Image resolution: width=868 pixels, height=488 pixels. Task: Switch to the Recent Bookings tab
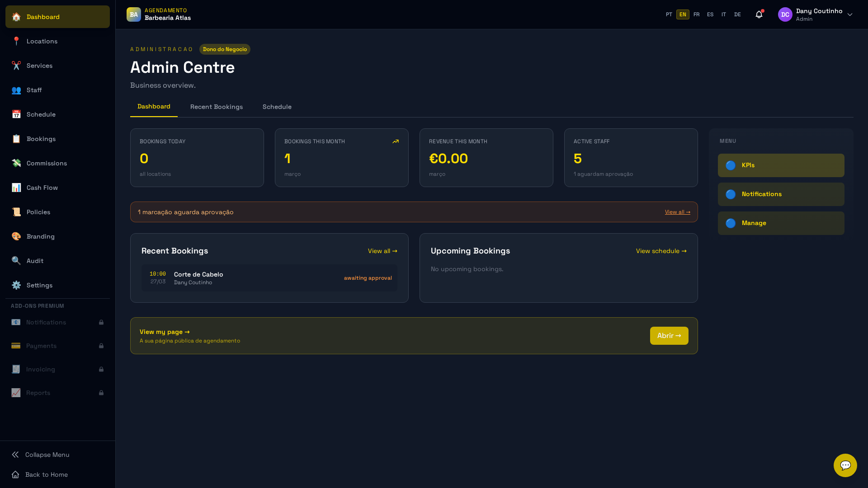[x=216, y=107]
